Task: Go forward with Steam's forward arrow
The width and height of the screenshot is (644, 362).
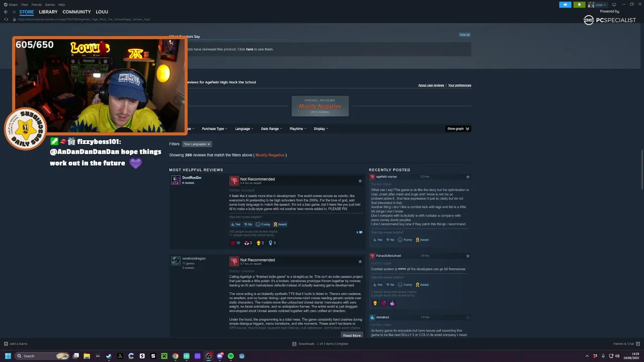Action: 14,12
